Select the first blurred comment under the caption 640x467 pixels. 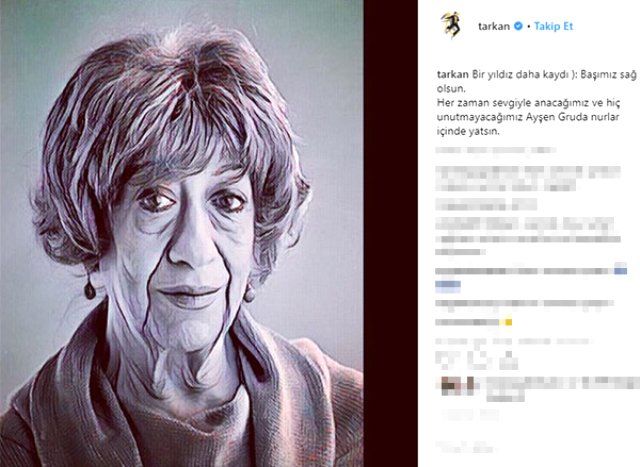coord(496,150)
